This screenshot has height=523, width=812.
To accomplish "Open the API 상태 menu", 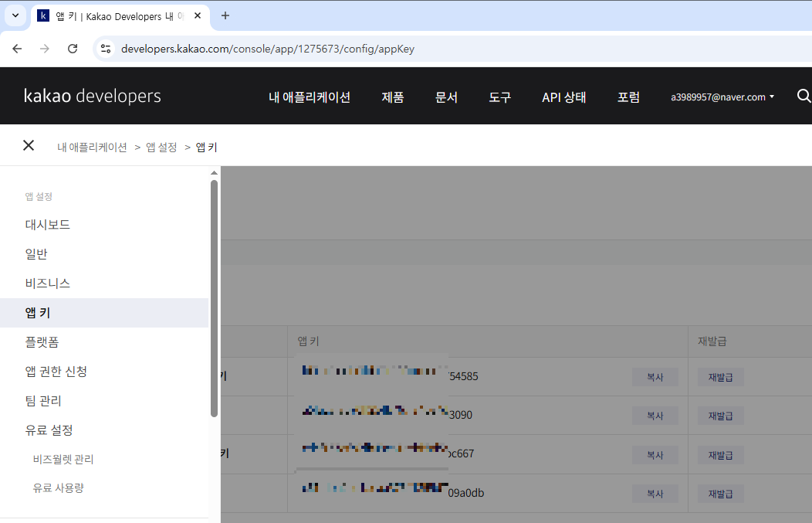I will 564,97.
